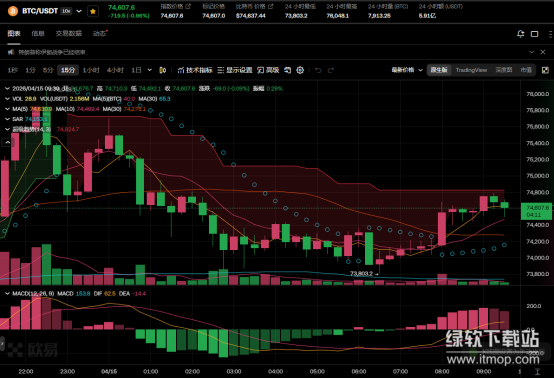This screenshot has width=554, height=379.
Task: Collapse the MACD(12,26,9) legend chevron
Action: click(x=7, y=294)
